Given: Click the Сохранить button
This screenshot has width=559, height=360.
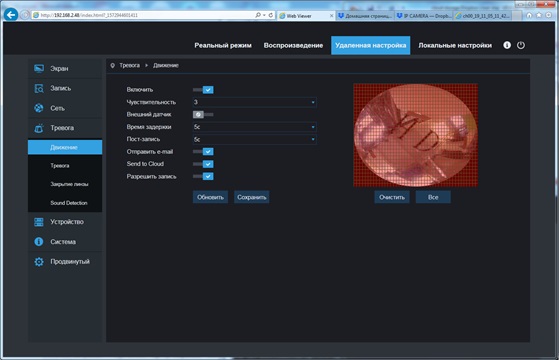Looking at the screenshot, I should click(x=252, y=197).
